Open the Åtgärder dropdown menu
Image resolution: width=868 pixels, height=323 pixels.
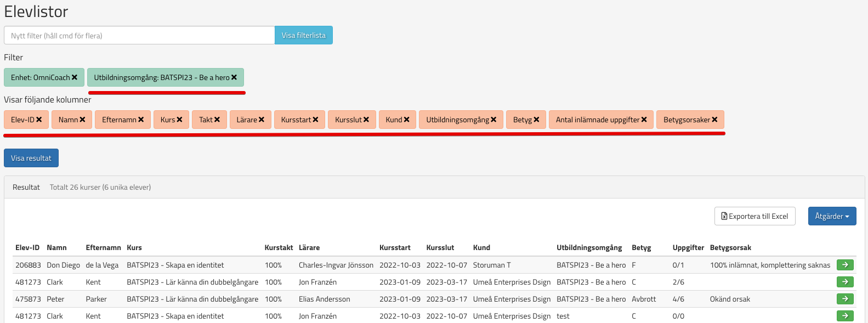tap(832, 216)
